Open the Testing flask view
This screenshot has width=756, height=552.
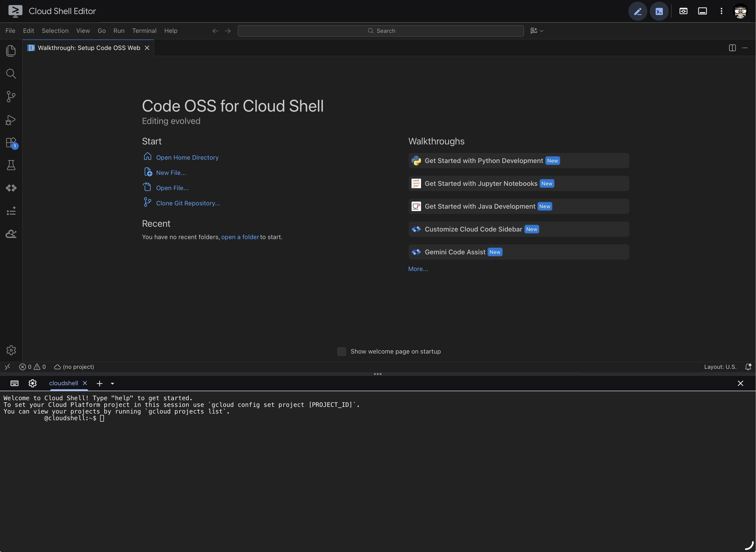[11, 165]
